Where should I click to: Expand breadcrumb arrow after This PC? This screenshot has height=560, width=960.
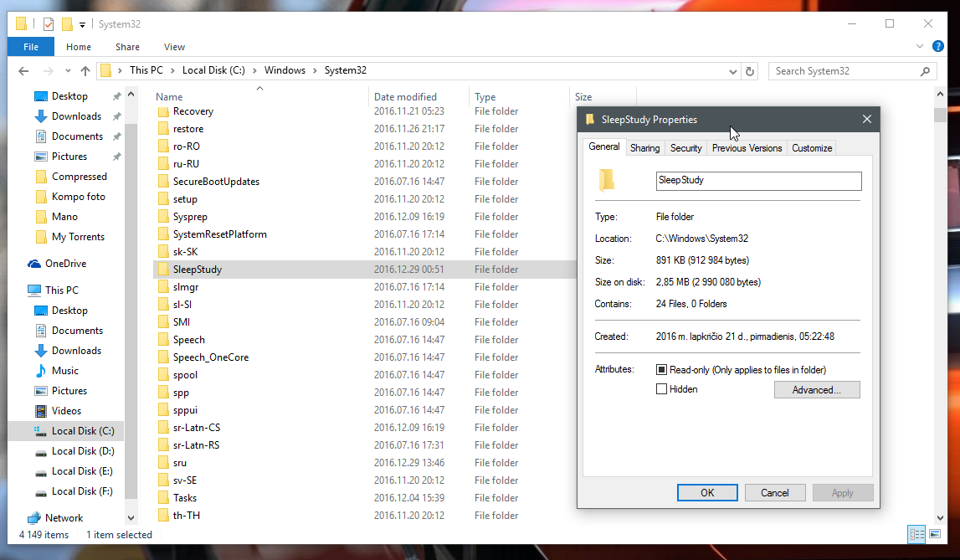[x=172, y=71]
